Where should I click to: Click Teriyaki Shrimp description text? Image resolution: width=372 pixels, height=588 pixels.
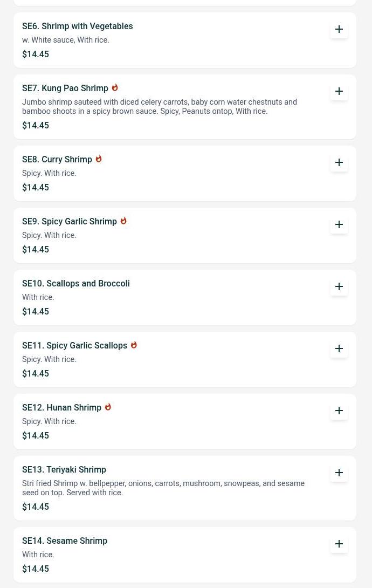coord(163,488)
